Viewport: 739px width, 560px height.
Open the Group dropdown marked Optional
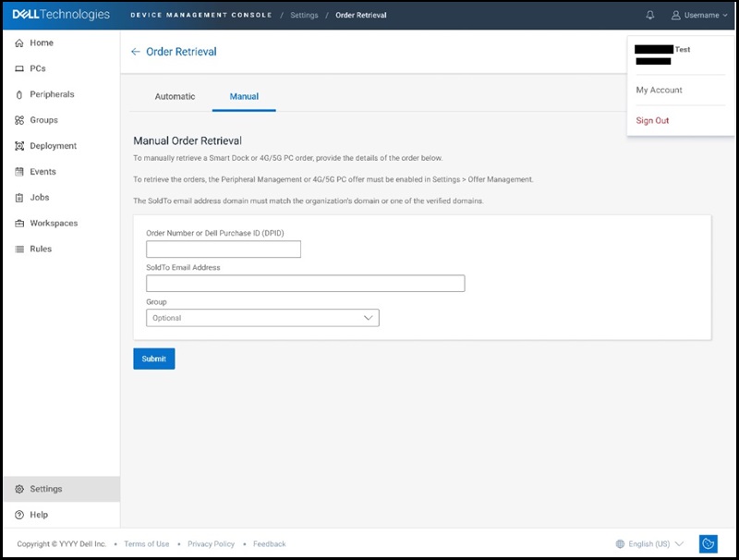263,317
